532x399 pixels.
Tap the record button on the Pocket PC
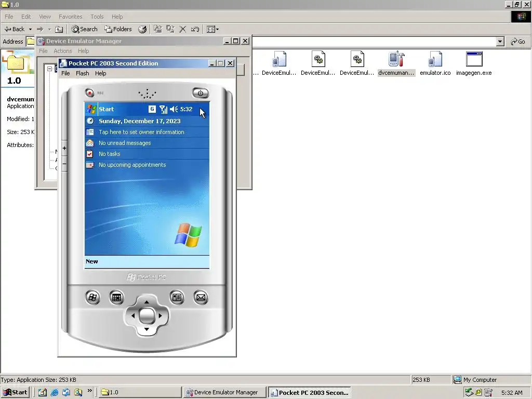pyautogui.click(x=89, y=92)
